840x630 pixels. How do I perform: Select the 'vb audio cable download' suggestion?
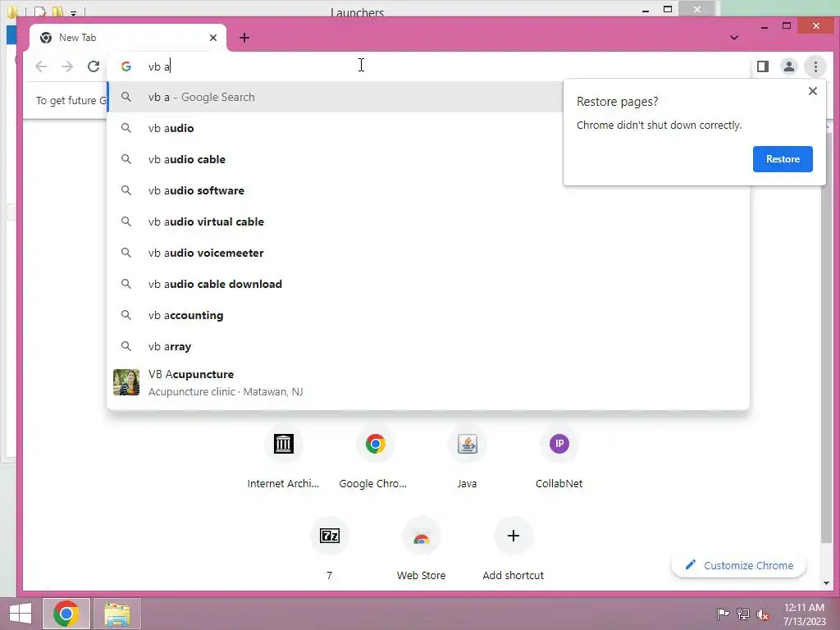(x=428, y=283)
